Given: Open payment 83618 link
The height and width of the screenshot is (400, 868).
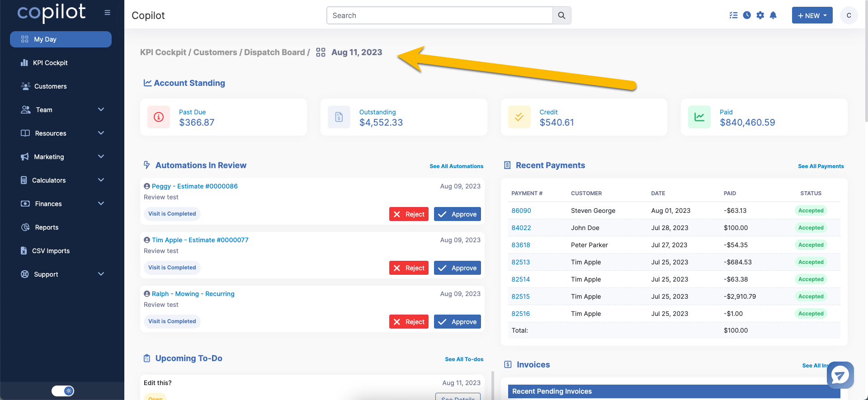Looking at the screenshot, I should pyautogui.click(x=521, y=245).
